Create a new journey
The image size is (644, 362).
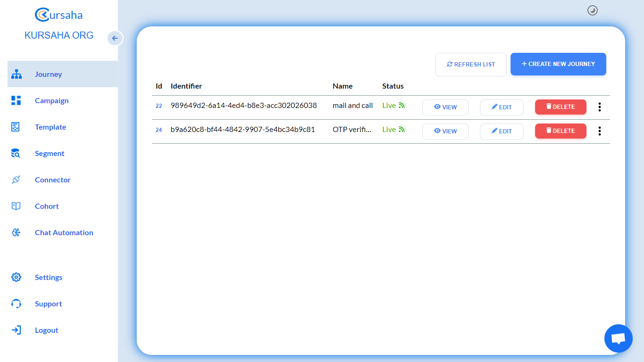[x=558, y=64]
